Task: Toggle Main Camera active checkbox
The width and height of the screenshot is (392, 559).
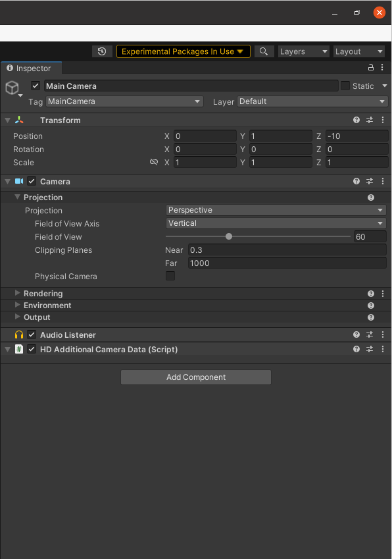Action: pos(36,86)
